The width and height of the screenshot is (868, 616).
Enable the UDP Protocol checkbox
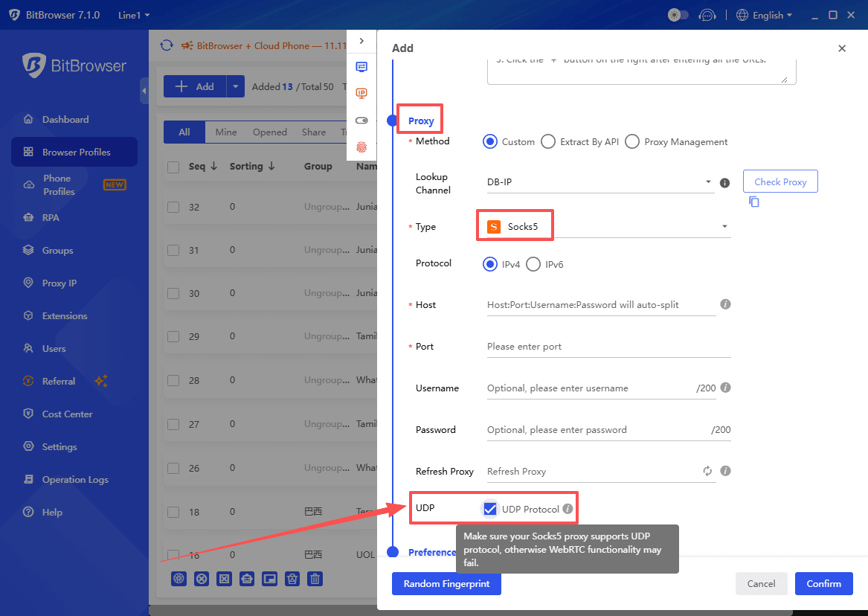point(490,509)
